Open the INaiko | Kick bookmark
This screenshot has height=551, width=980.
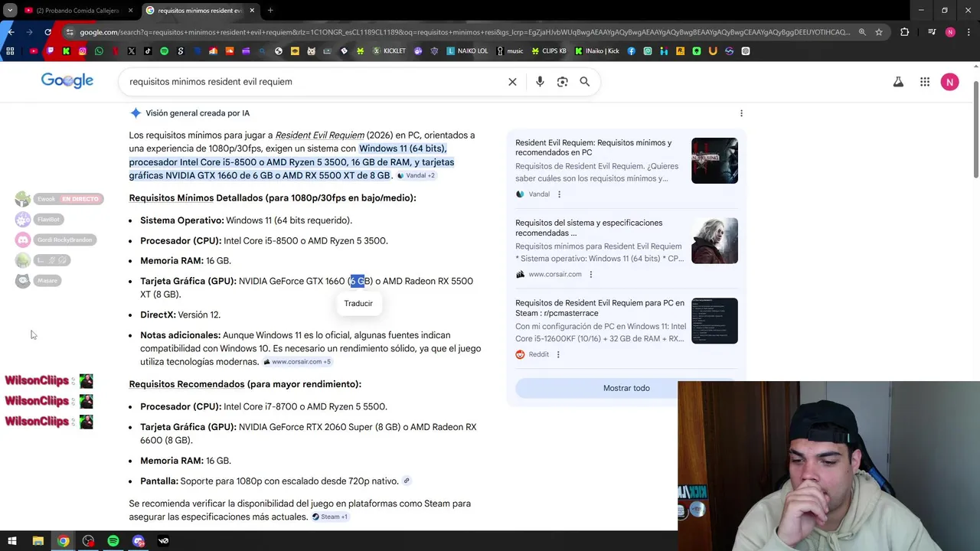(x=597, y=51)
